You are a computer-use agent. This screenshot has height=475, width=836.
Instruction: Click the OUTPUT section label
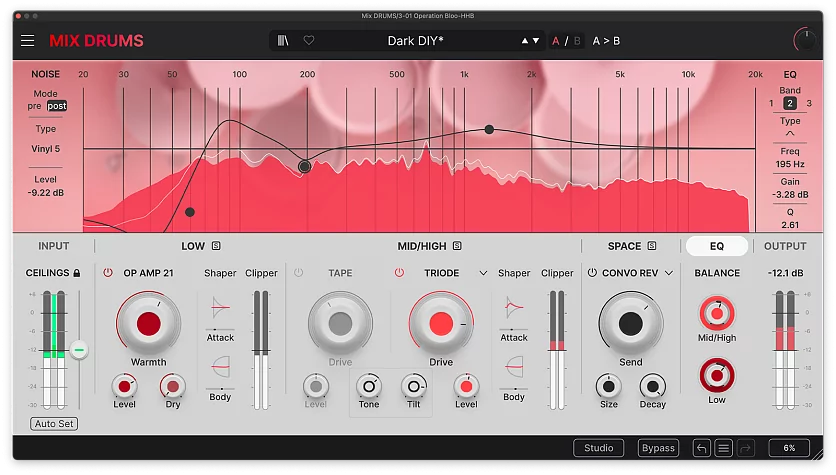point(785,246)
